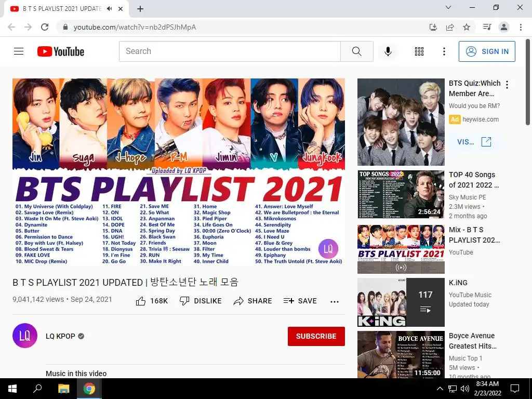
Task: Open Mix - BTS PLAYLIST thumbnail
Action: click(x=401, y=249)
